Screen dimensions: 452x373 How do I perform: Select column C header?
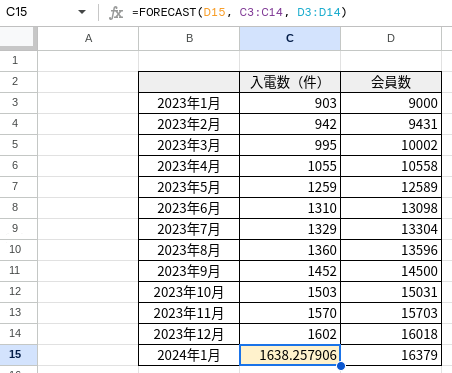(290, 38)
